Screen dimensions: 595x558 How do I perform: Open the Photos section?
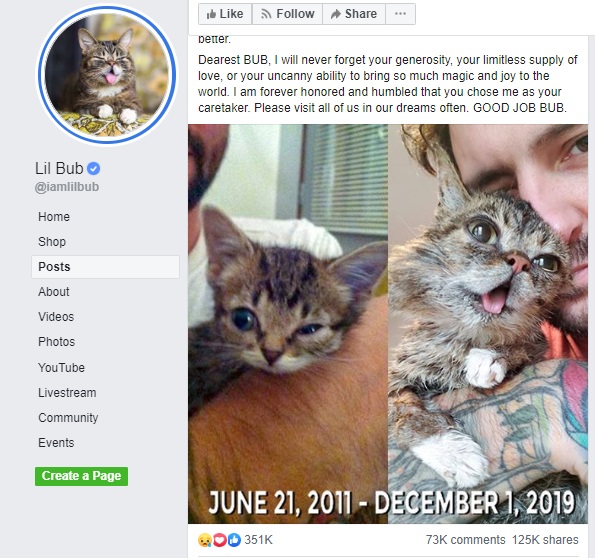pyautogui.click(x=57, y=342)
